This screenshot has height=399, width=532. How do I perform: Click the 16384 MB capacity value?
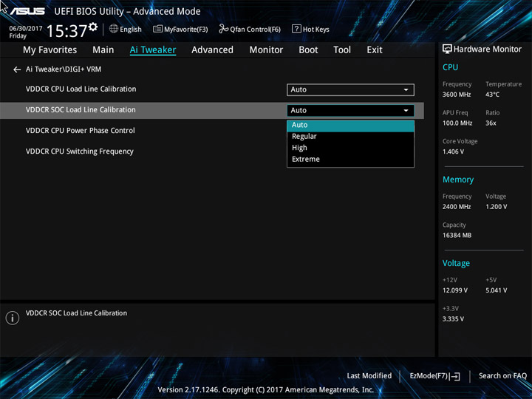[457, 235]
